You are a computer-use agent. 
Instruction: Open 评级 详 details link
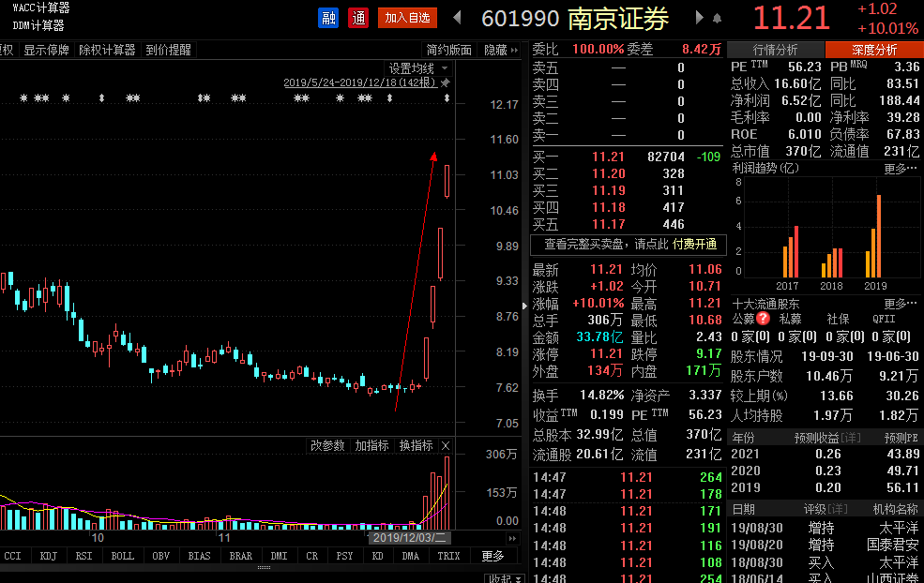(x=837, y=509)
